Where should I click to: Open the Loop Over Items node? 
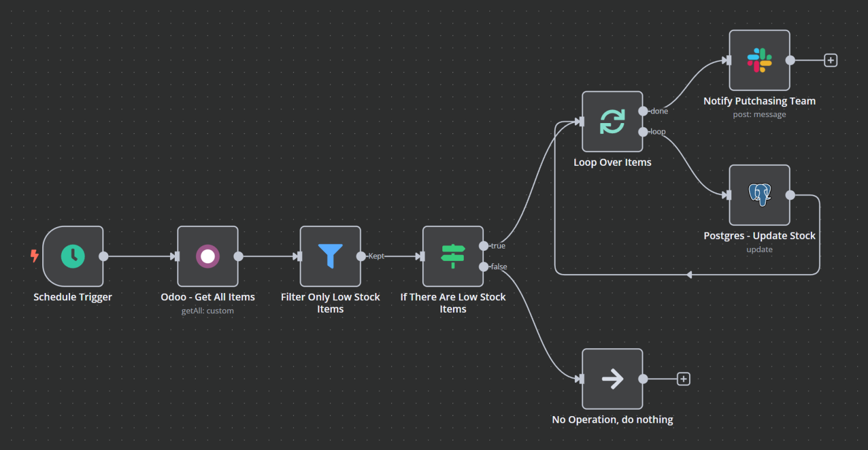(612, 121)
